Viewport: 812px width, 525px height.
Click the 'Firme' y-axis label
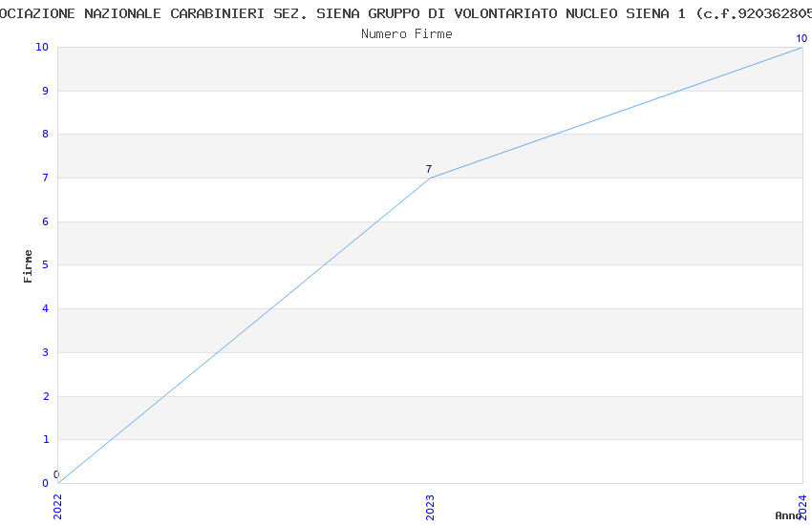click(x=28, y=266)
